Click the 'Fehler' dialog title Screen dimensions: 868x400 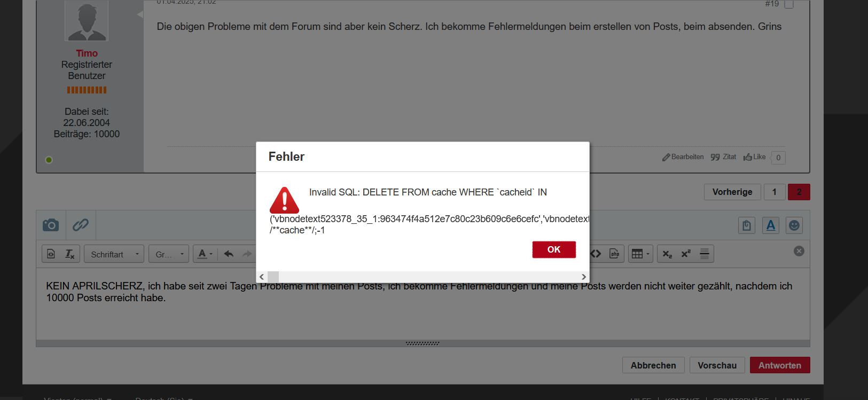(x=286, y=156)
